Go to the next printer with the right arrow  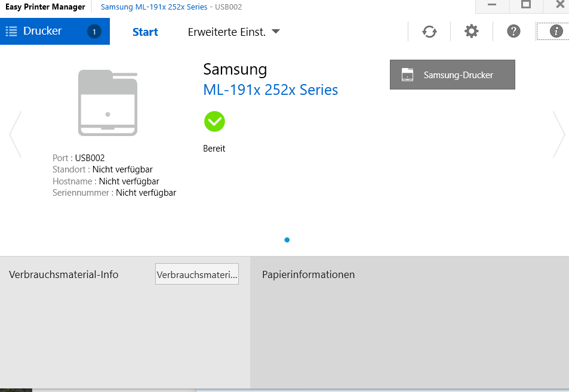tap(559, 134)
